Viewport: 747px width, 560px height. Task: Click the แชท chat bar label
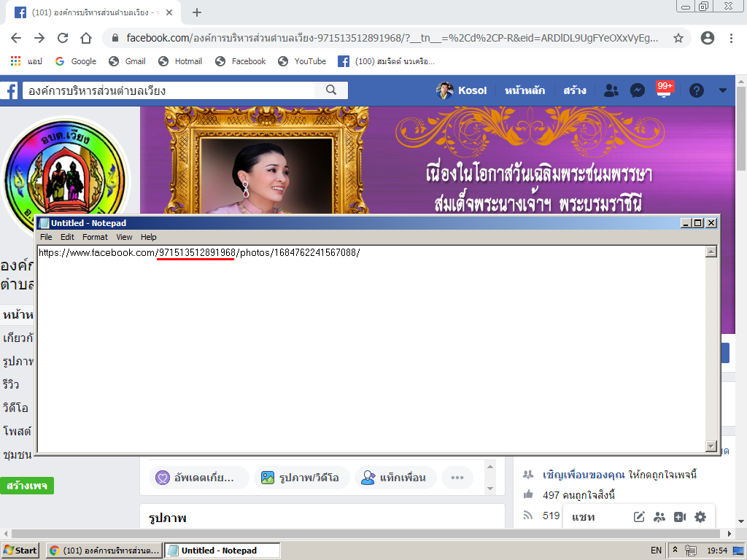[583, 517]
